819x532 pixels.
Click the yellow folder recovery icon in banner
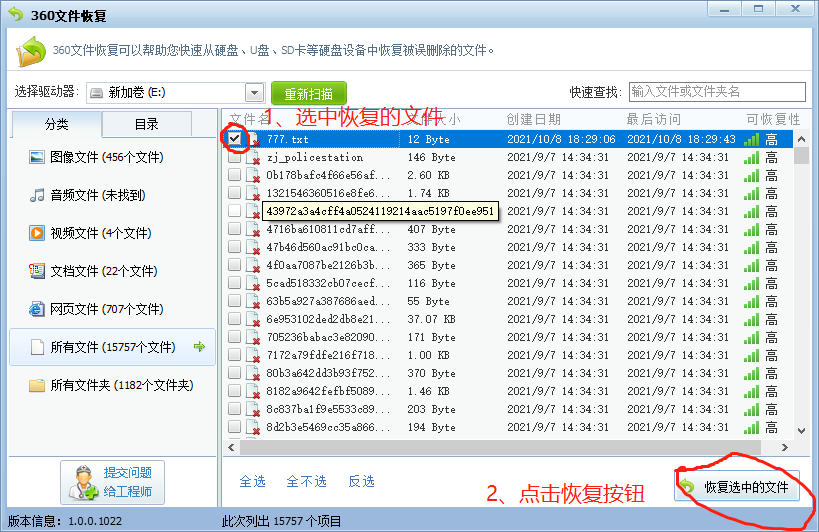[31, 51]
